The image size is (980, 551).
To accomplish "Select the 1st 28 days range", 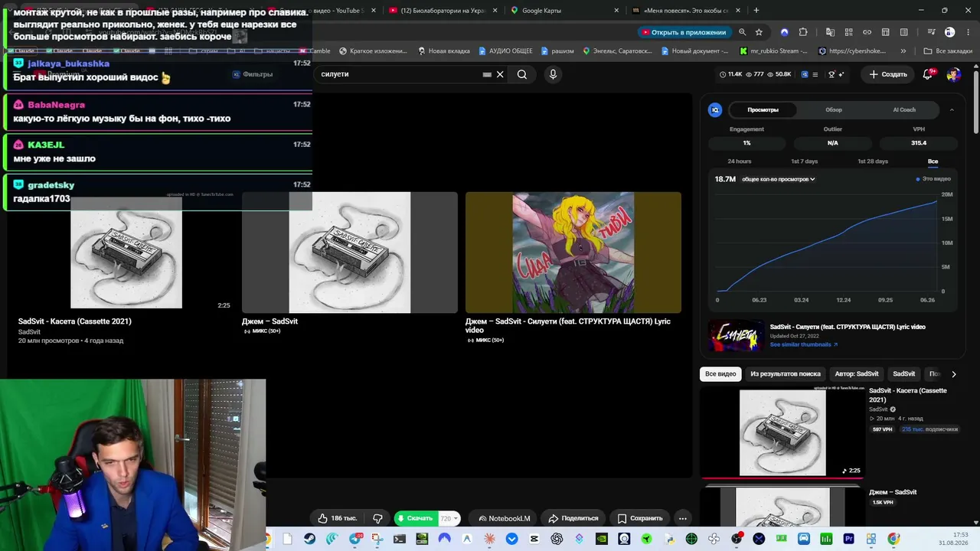I will click(873, 161).
